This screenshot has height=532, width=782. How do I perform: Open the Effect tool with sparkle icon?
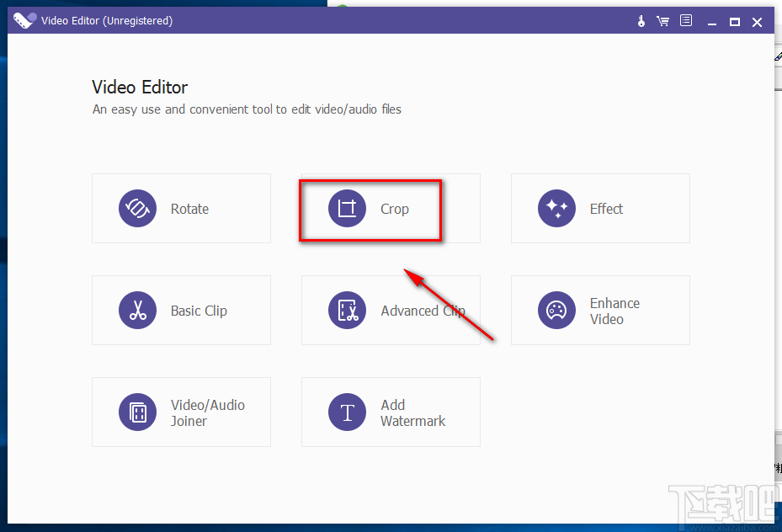coord(600,209)
